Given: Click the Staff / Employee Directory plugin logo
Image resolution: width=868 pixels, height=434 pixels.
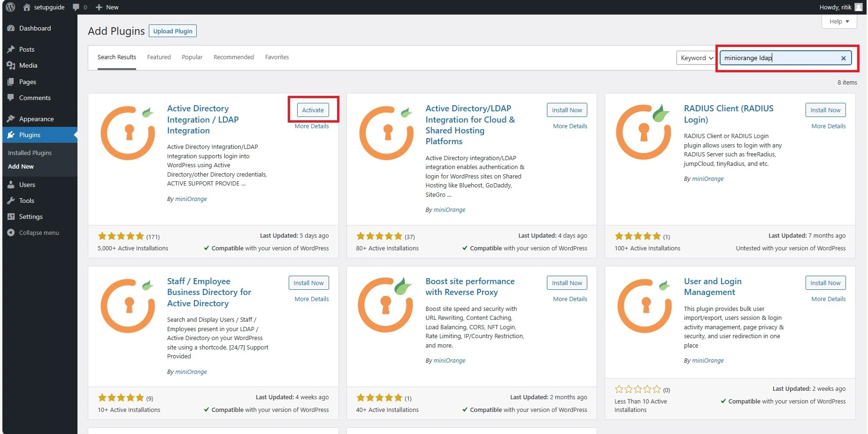Looking at the screenshot, I should click(128, 305).
